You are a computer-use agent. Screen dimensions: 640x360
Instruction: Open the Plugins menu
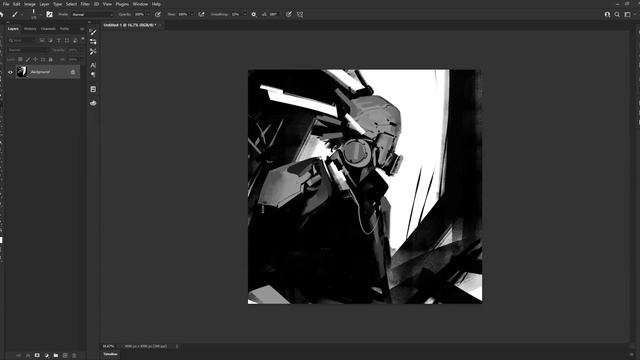pos(122,4)
